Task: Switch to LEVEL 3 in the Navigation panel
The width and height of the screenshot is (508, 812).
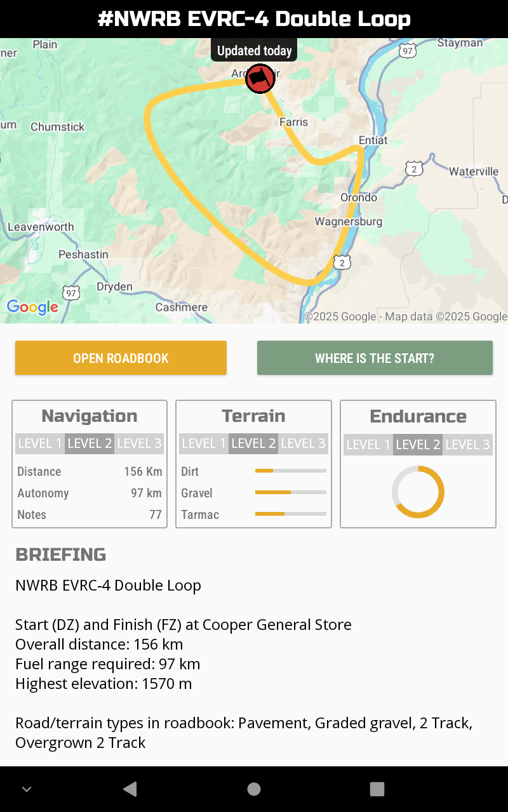Action: (139, 443)
